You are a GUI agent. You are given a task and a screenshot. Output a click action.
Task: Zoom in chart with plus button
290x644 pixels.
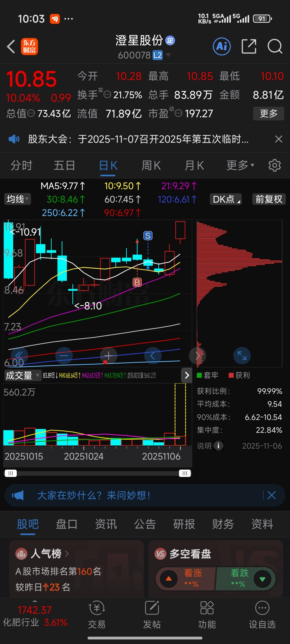[x=108, y=356]
